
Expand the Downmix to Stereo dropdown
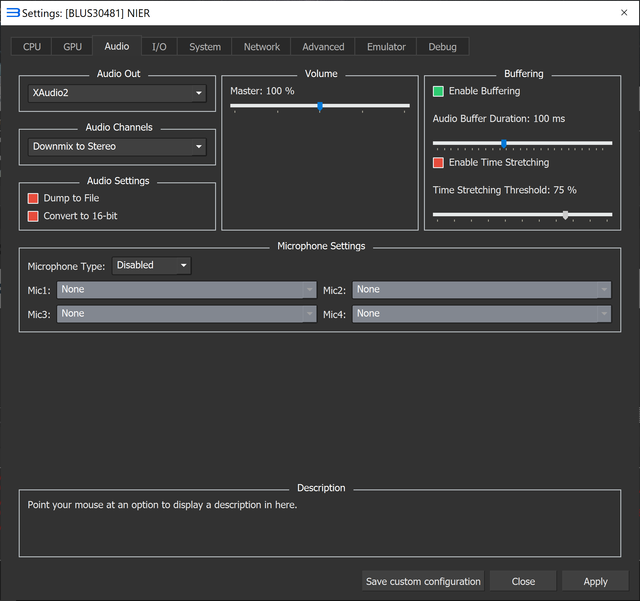117,147
